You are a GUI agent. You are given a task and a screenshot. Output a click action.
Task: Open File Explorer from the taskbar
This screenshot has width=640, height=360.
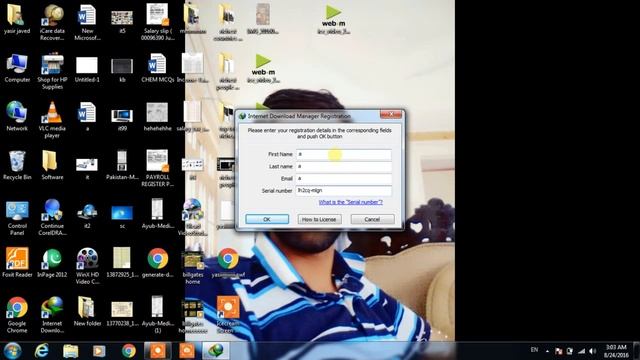tap(71, 351)
